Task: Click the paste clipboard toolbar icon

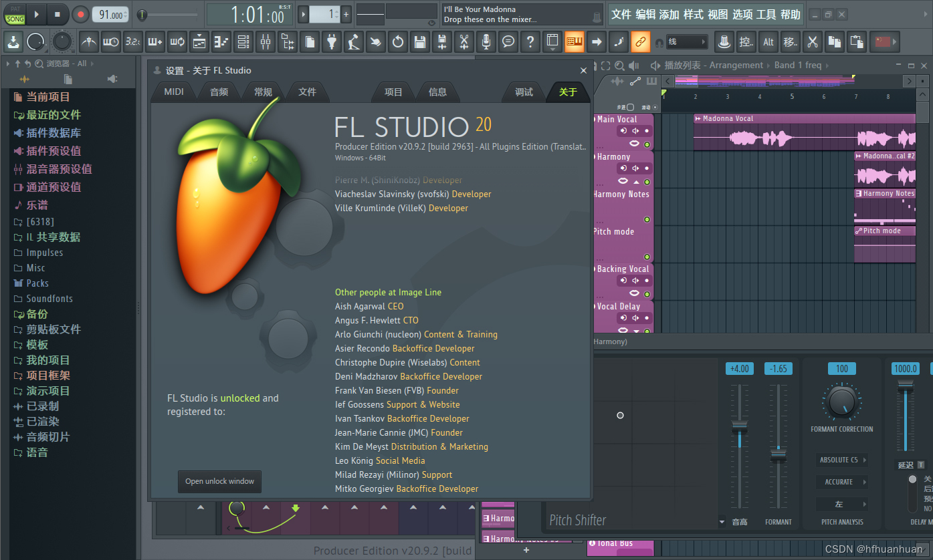Action: pos(857,42)
